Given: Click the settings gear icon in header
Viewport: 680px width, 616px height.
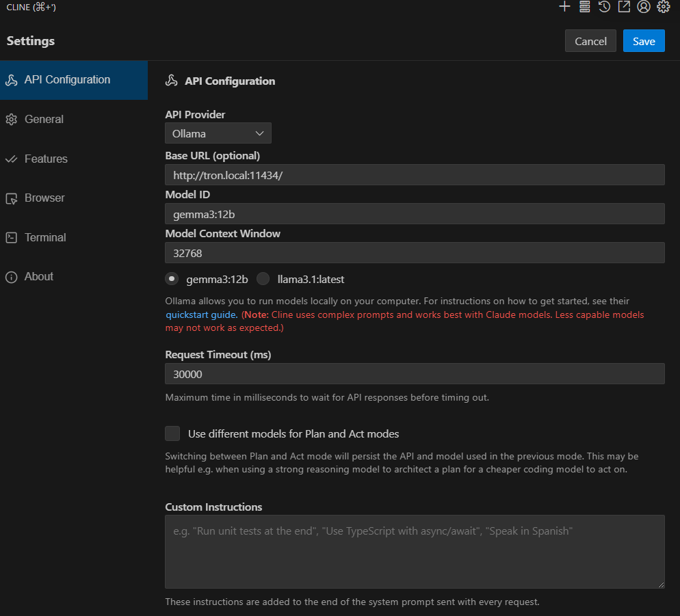Looking at the screenshot, I should point(664,7).
